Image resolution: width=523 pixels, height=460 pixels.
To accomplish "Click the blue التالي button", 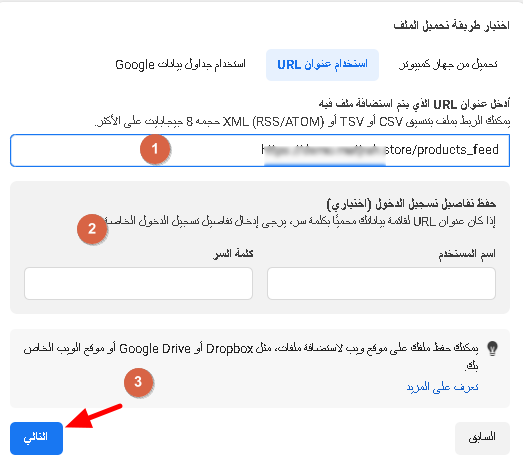I will (x=36, y=438).
